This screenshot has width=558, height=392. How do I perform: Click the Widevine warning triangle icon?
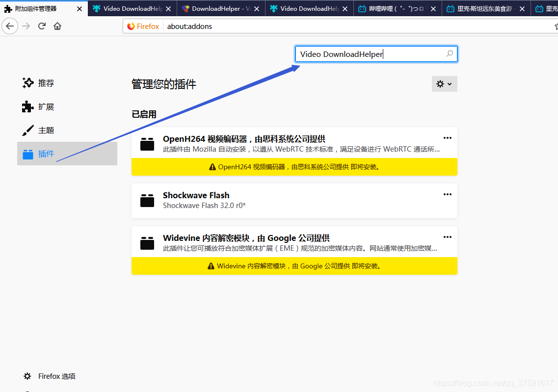(211, 266)
